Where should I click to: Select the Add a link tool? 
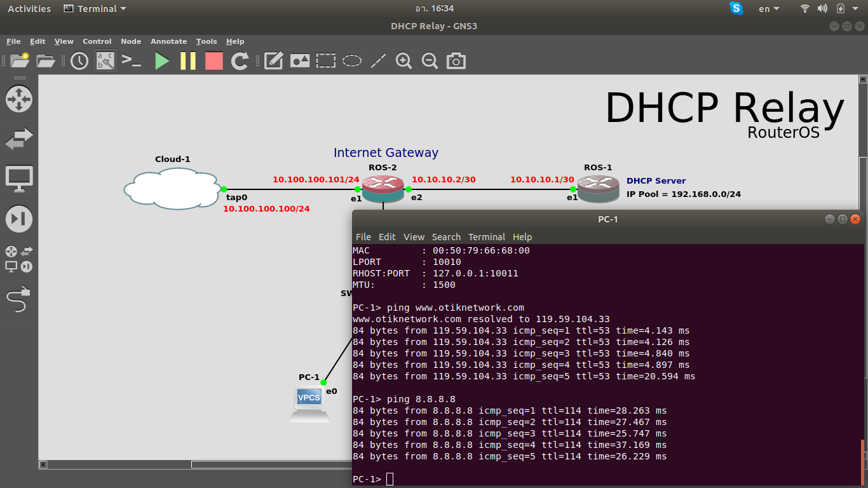pos(19,299)
